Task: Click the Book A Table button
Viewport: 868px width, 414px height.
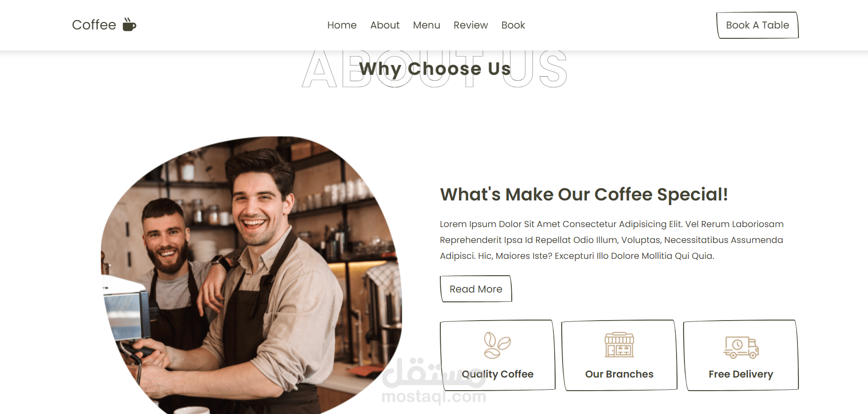Action: coord(757,25)
